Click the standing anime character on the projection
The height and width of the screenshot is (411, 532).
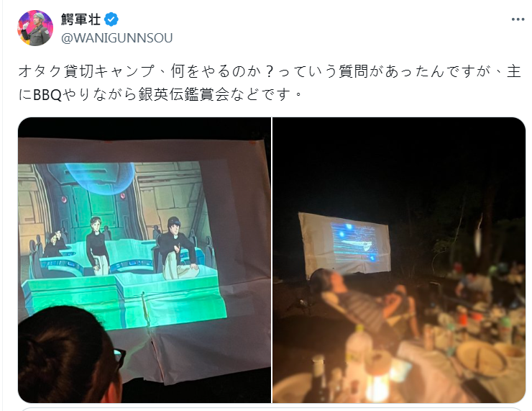97,246
